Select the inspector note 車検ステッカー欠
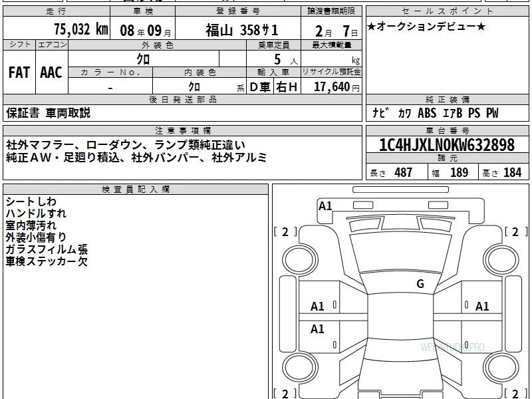Image resolution: width=532 pixels, height=399 pixels. (47, 261)
